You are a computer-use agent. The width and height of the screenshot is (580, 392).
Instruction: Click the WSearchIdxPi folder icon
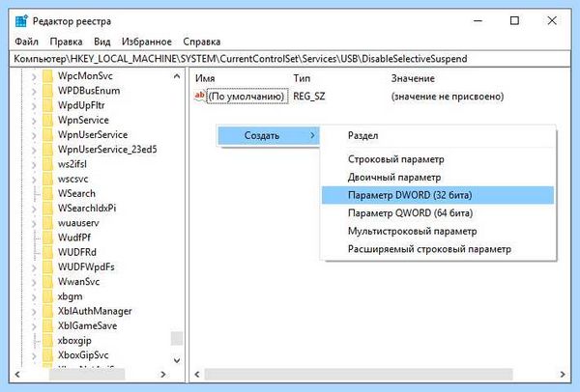47,209
